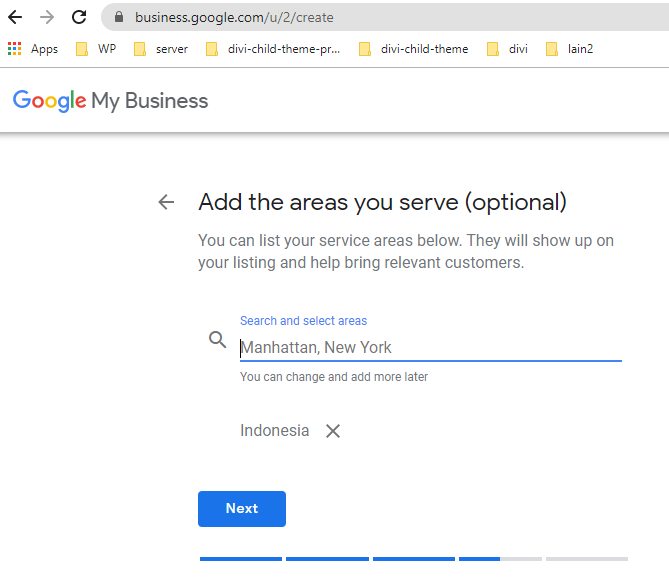
Task: Go back using arrow beside heading
Action: (166, 202)
